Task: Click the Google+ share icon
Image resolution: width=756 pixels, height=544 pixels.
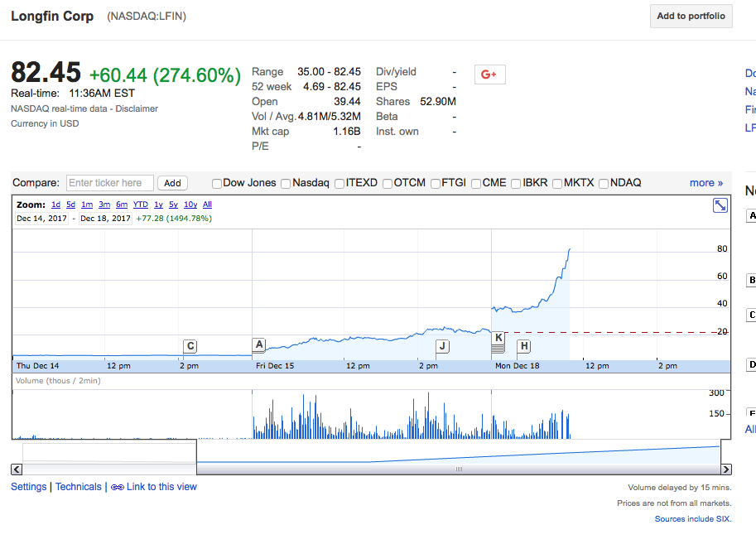Action: (489, 75)
